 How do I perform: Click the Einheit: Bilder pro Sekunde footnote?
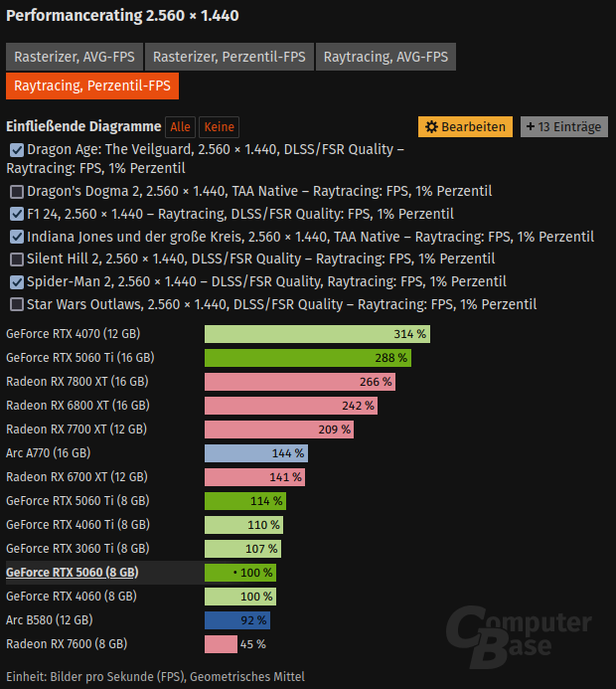pos(155,677)
